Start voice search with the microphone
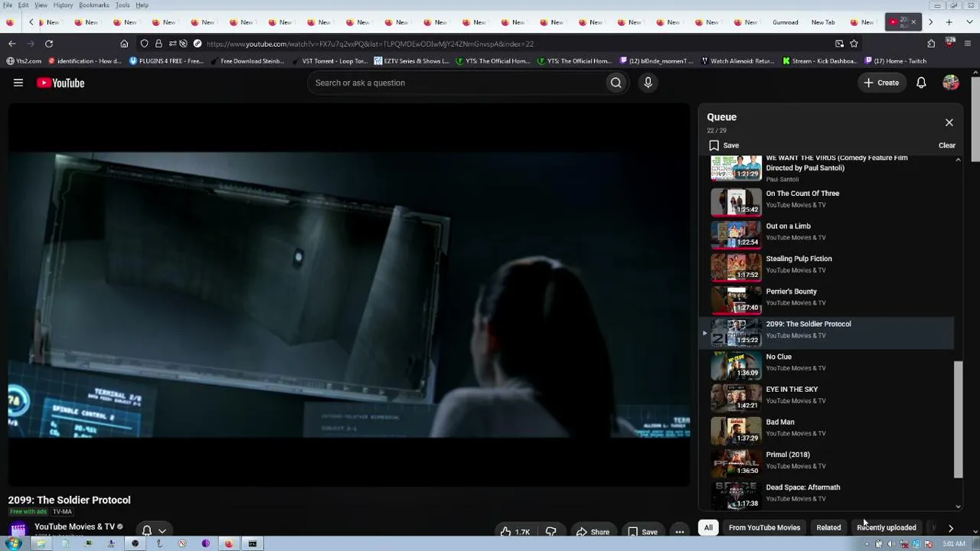 click(648, 83)
